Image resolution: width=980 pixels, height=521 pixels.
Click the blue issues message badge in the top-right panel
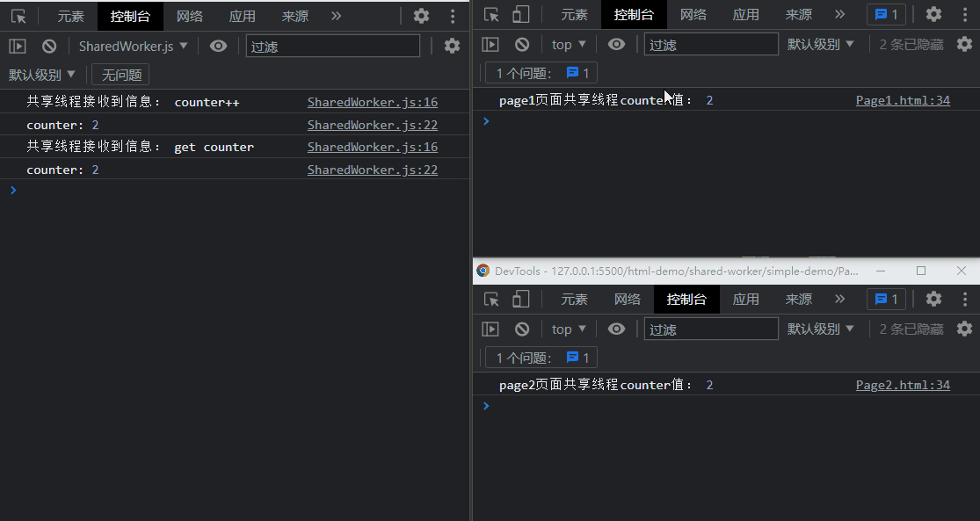[886, 14]
